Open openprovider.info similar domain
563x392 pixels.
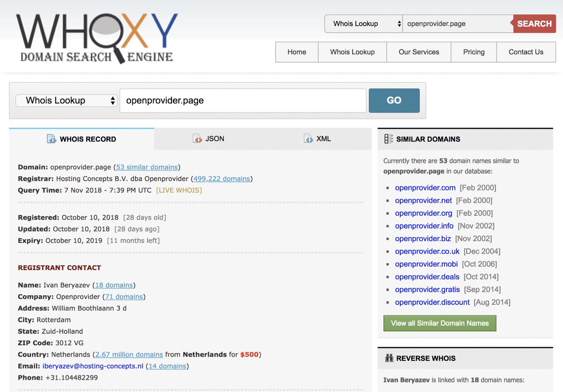[x=424, y=226]
